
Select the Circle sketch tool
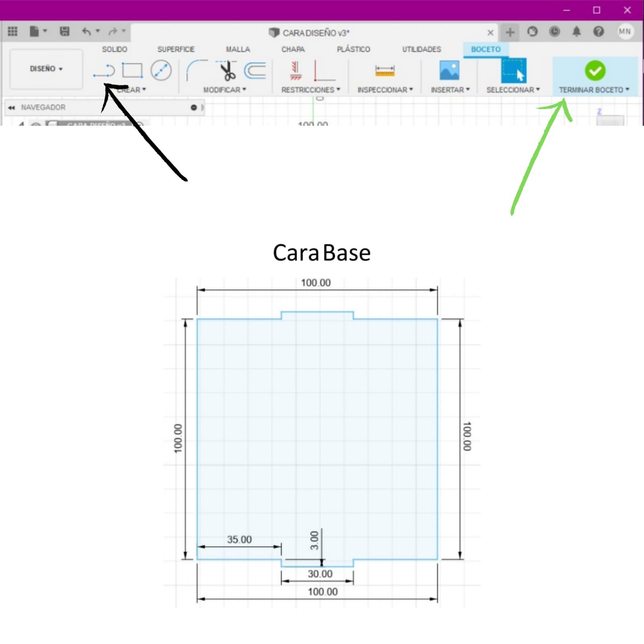tap(161, 70)
